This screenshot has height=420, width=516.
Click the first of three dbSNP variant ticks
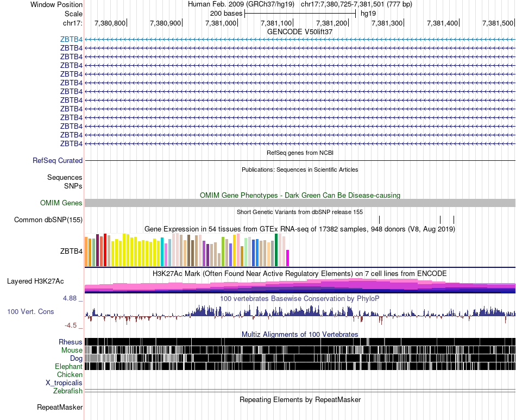click(x=380, y=220)
